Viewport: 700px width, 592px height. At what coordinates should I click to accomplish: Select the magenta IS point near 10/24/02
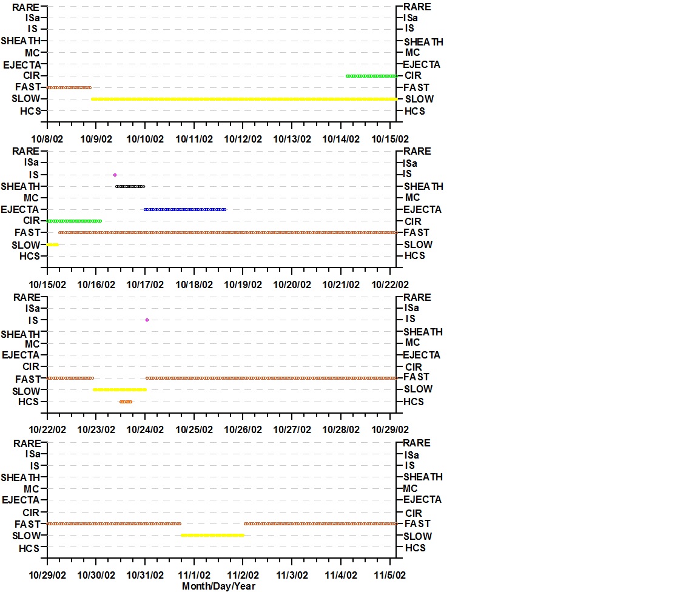point(147,320)
